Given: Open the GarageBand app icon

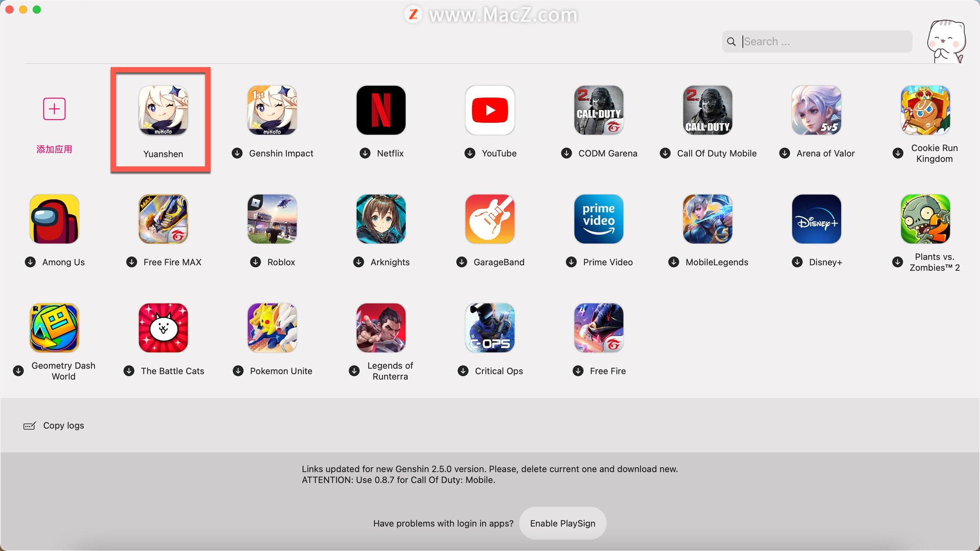Looking at the screenshot, I should (490, 219).
